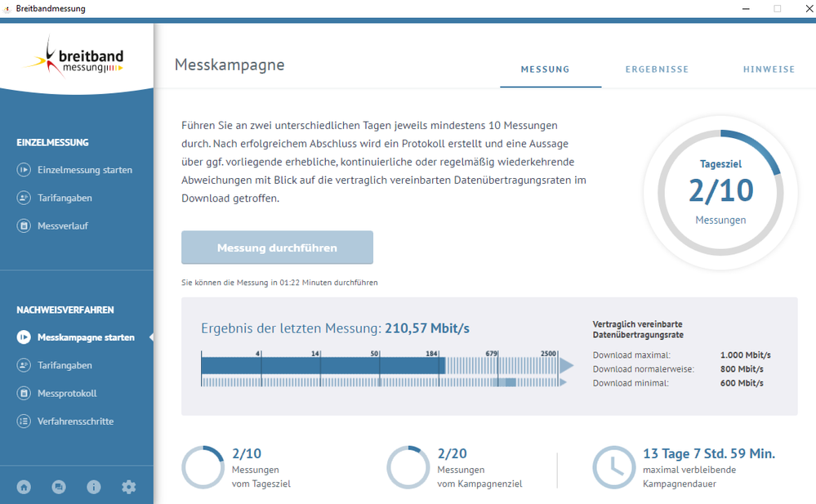Close the Breitbandmessung window
The height and width of the screenshot is (504, 816).
pos(809,9)
